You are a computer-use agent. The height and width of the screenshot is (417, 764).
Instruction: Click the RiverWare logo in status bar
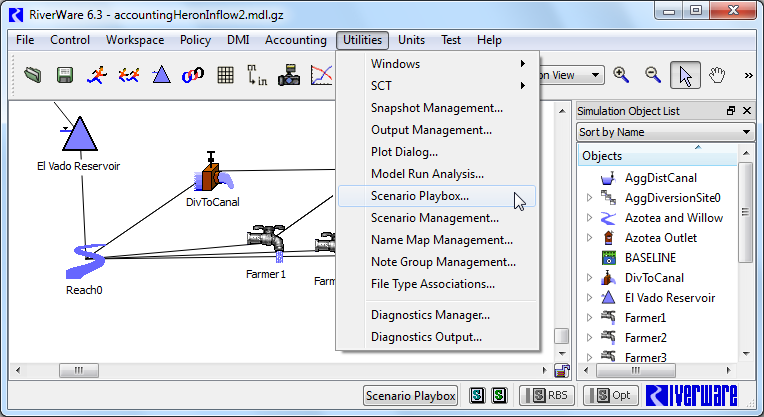691,395
